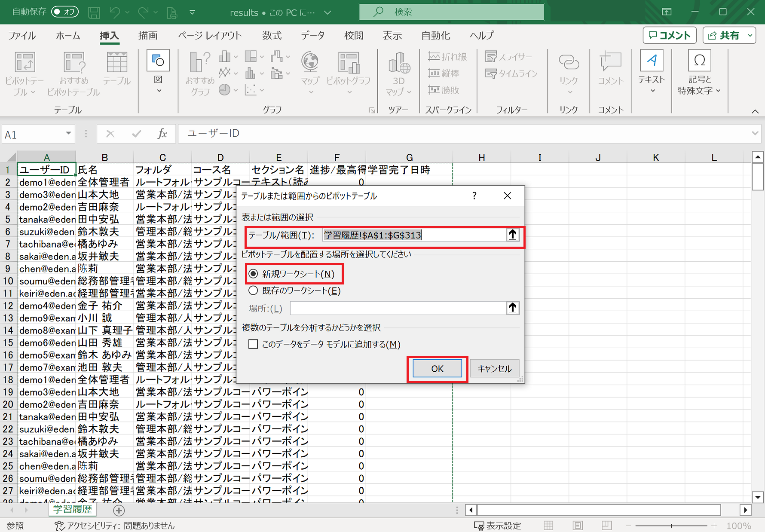Toggle 自動保存 autosave switch
This screenshot has height=532, width=765.
click(64, 12)
